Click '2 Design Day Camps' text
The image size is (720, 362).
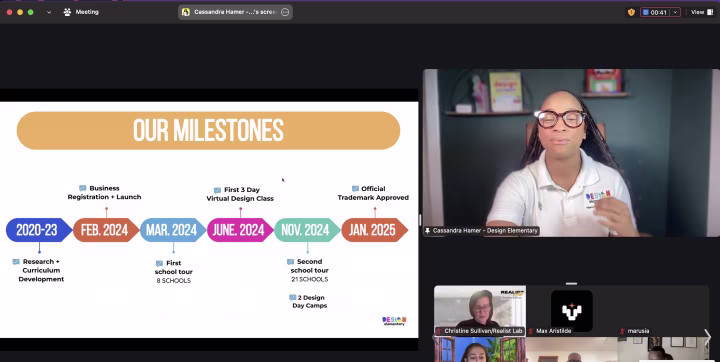(310, 301)
